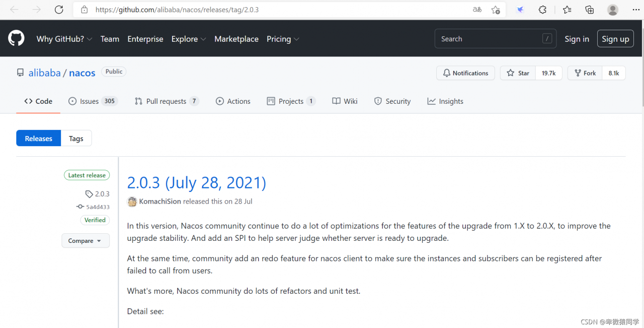Switch to the Tags view
Screen dimensions: 644x328
tap(76, 139)
